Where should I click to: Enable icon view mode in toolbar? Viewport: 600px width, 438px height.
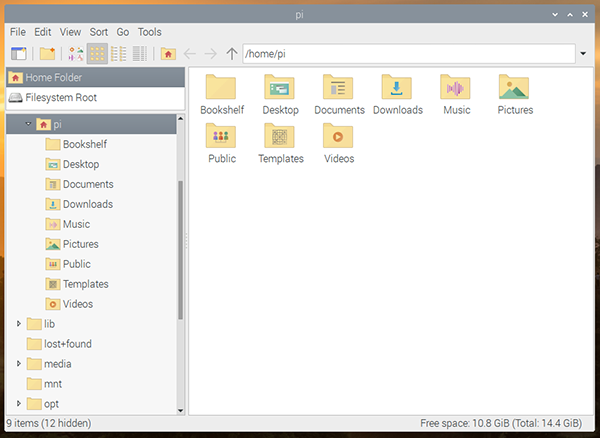click(98, 53)
